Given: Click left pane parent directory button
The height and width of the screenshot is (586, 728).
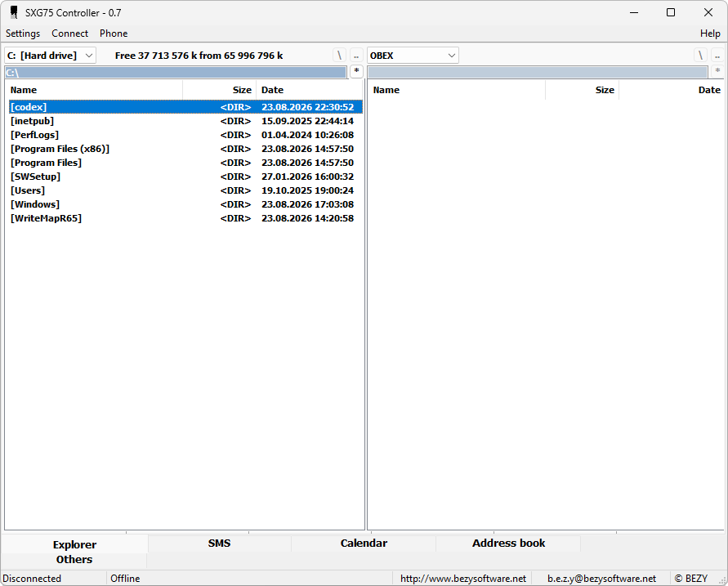Looking at the screenshot, I should [356, 56].
